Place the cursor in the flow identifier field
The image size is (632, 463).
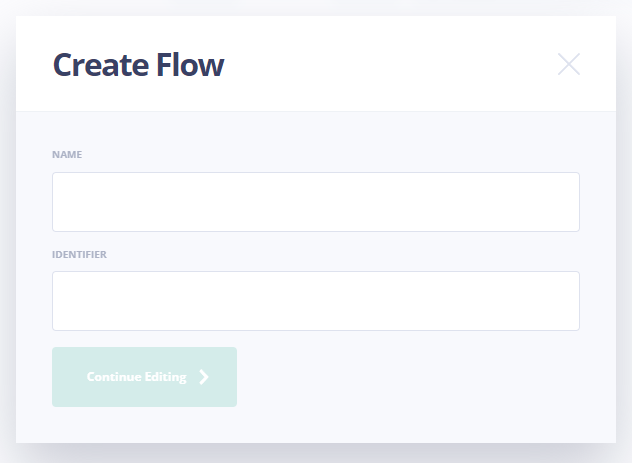point(315,301)
